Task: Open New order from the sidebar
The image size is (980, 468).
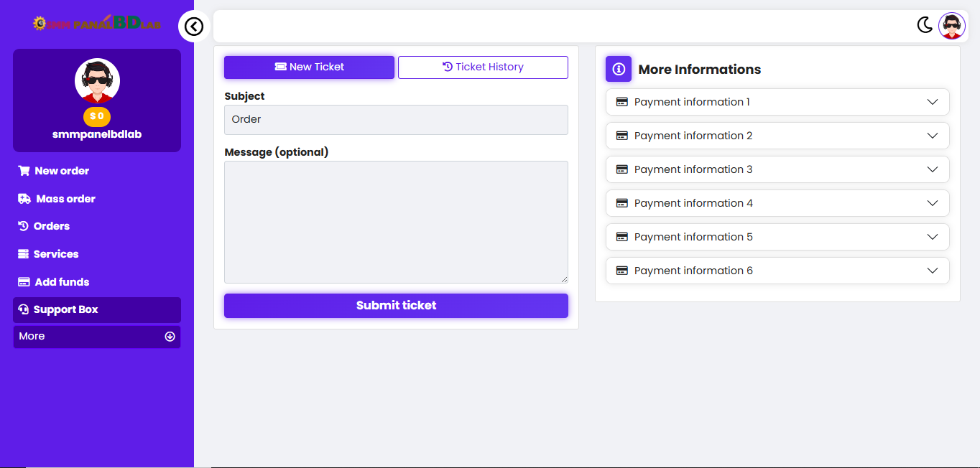Action: click(x=62, y=171)
